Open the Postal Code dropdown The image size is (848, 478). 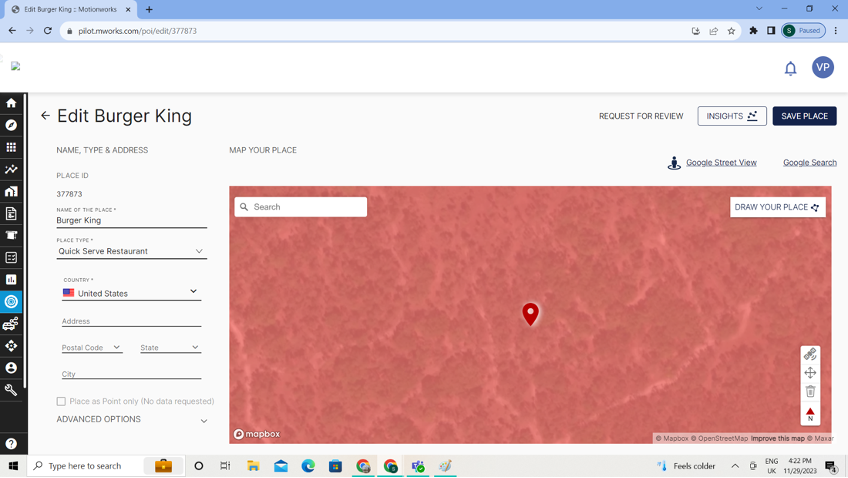[x=92, y=347]
